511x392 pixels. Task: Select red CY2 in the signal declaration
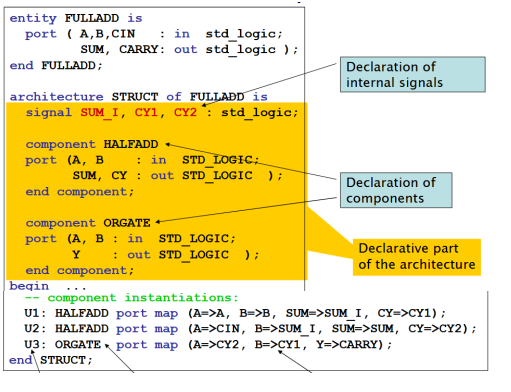pyautogui.click(x=185, y=113)
